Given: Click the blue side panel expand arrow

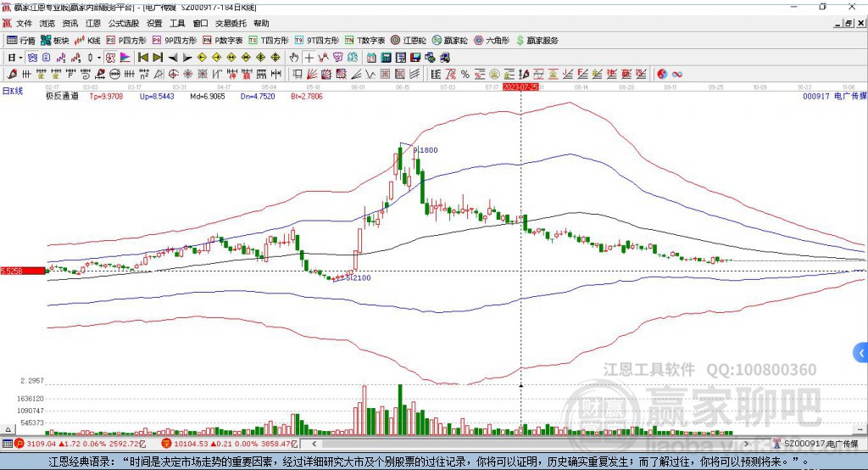Looking at the screenshot, I should (x=861, y=353).
